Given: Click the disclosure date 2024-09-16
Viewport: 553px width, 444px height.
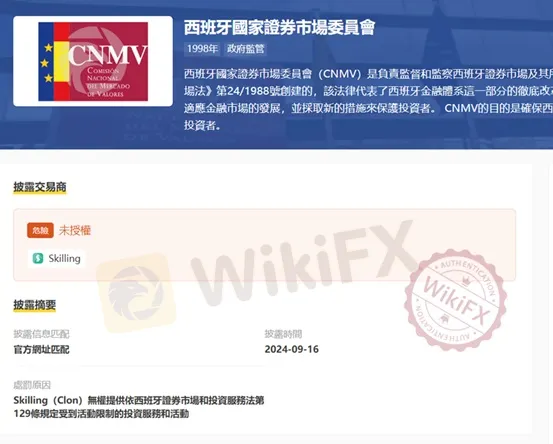Looking at the screenshot, I should point(292,349).
